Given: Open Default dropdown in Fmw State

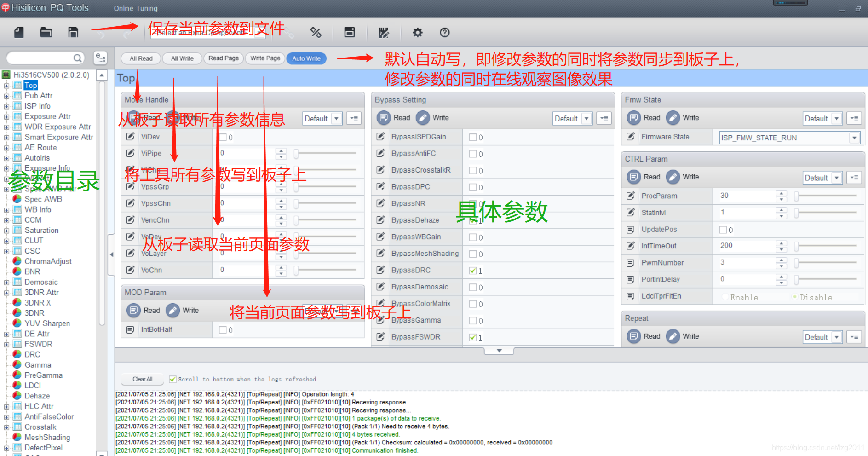Looking at the screenshot, I should [823, 118].
